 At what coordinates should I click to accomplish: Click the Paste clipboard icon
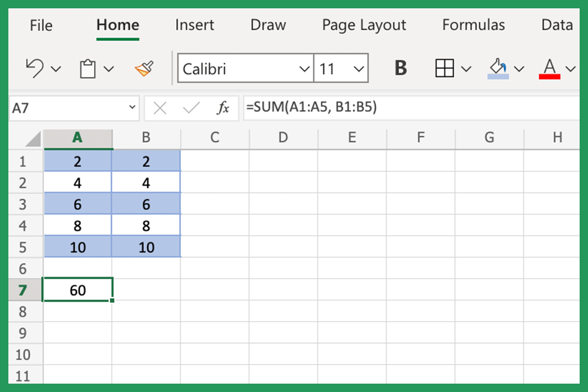pyautogui.click(x=86, y=68)
